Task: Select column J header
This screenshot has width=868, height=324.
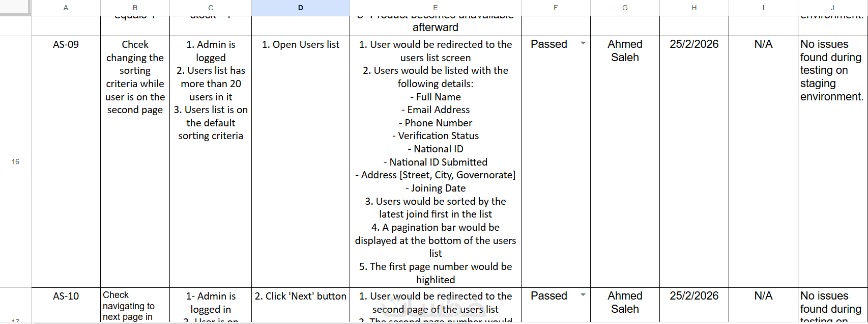Action: click(x=832, y=8)
